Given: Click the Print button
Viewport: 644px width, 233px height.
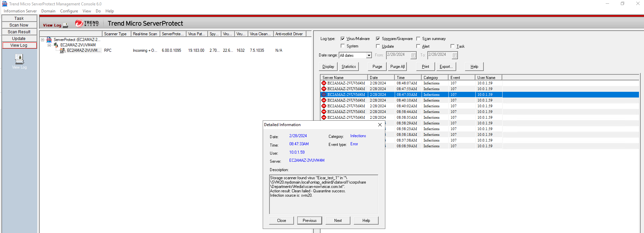Looking at the screenshot, I should pos(426,67).
